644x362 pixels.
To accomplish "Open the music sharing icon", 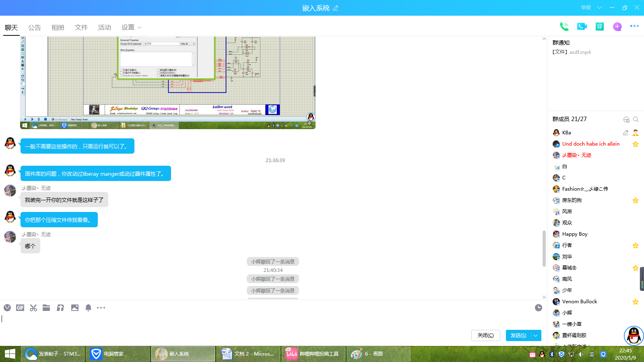I will pos(60,308).
